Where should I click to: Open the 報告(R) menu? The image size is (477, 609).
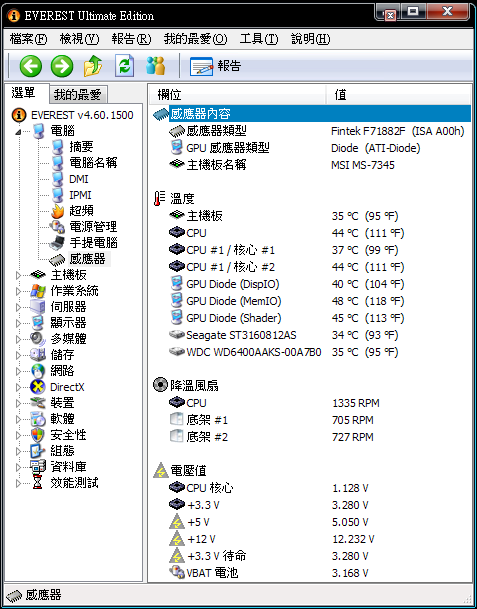coord(131,39)
